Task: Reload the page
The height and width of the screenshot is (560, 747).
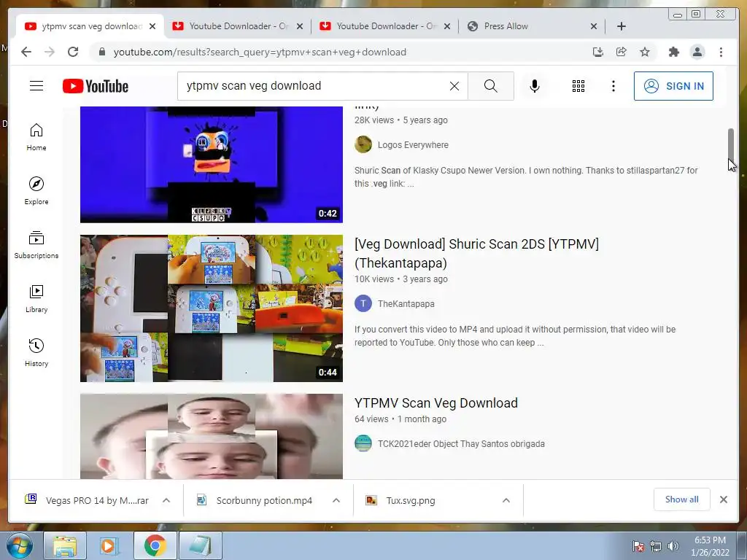Action: click(x=73, y=52)
